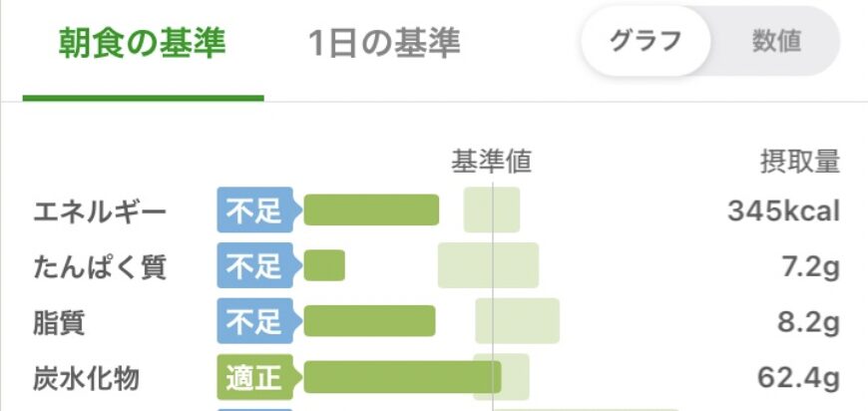Select the エネルギー row label
Viewport: 868px width, 411px height.
(100, 211)
